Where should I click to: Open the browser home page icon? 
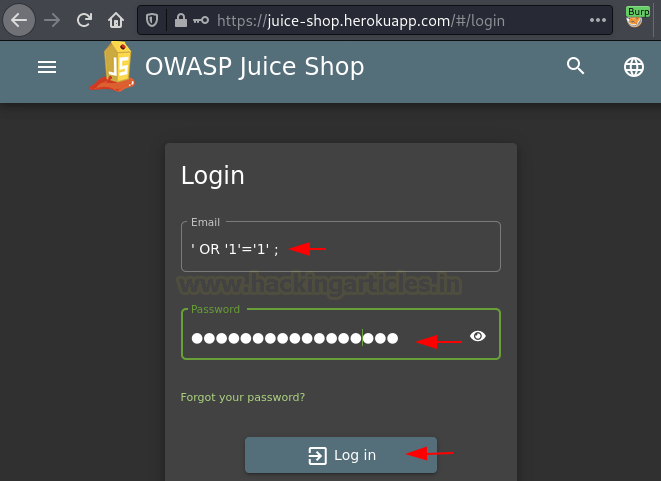(x=116, y=20)
